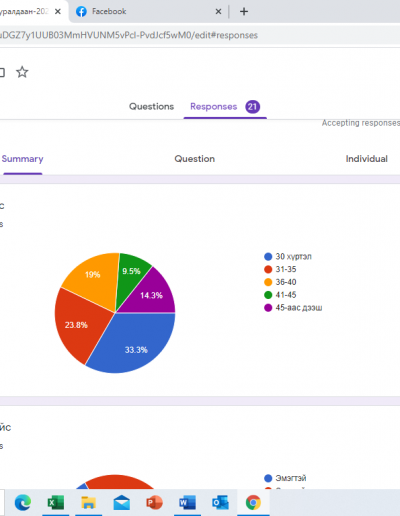This screenshot has width=400, height=516.
Task: Click the 21 responses count badge
Action: click(x=253, y=107)
